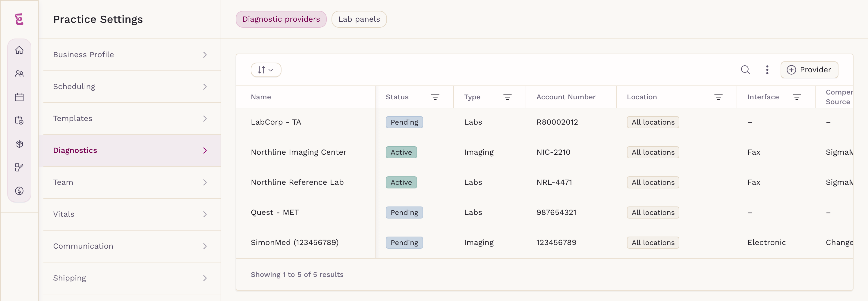Add a new Provider button
This screenshot has height=301, width=868.
(x=809, y=70)
